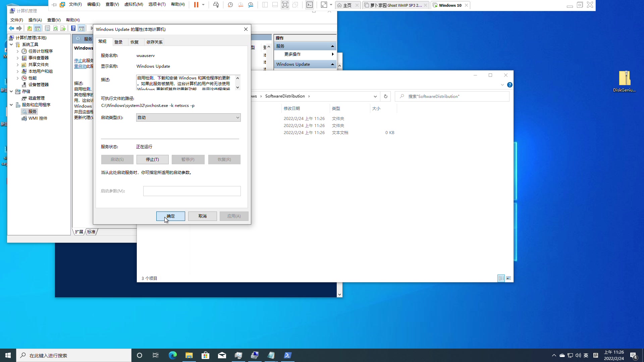Click the Refresh icon in Computer Management toolbar
The width and height of the screenshot is (644, 362).
[55, 28]
